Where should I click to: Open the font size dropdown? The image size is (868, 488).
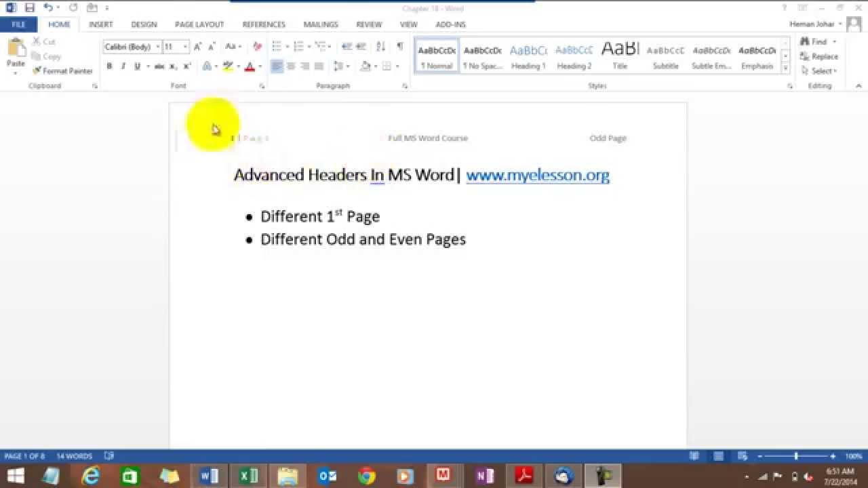pos(185,47)
